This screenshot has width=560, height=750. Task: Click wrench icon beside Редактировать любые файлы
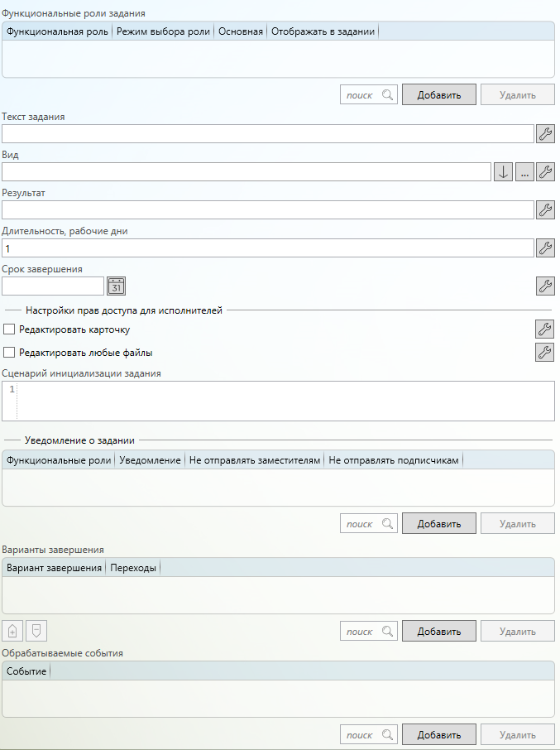point(544,352)
